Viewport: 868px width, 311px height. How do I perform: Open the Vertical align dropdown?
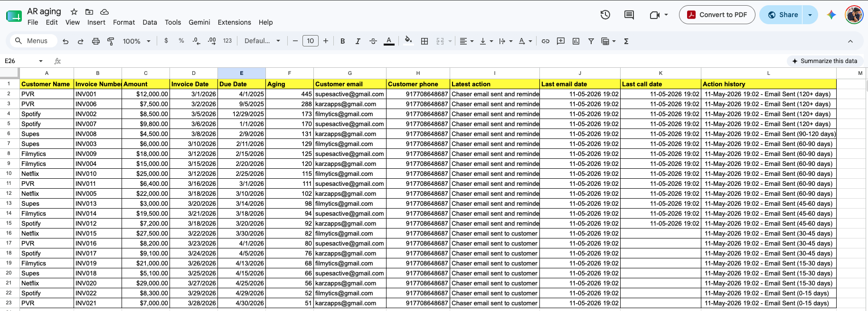click(x=486, y=41)
